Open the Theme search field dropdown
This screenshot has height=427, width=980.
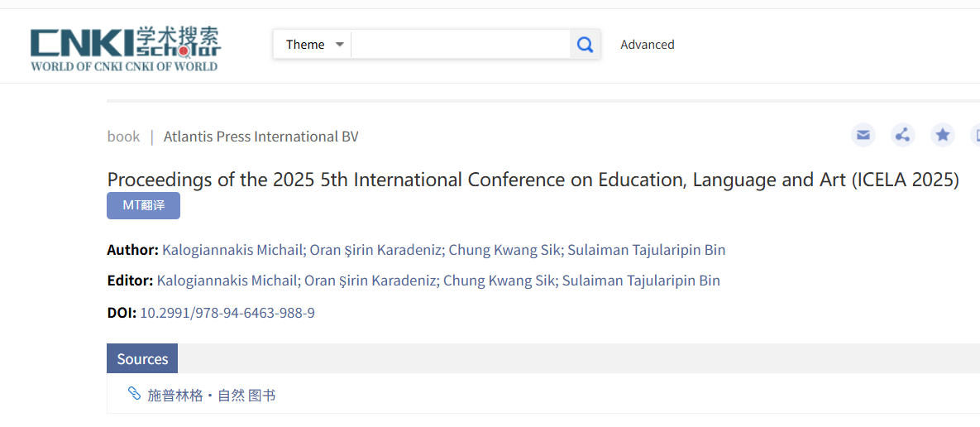314,45
